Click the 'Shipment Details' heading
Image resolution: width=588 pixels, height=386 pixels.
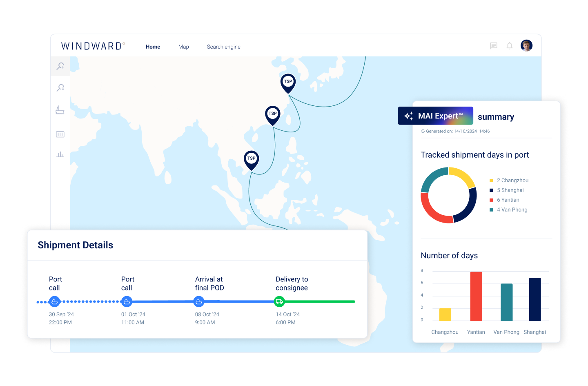(76, 245)
